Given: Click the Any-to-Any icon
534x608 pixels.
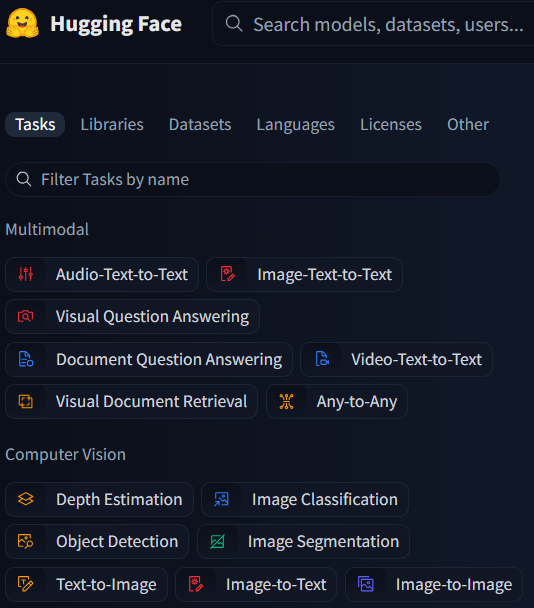Looking at the screenshot, I should pos(287,401).
